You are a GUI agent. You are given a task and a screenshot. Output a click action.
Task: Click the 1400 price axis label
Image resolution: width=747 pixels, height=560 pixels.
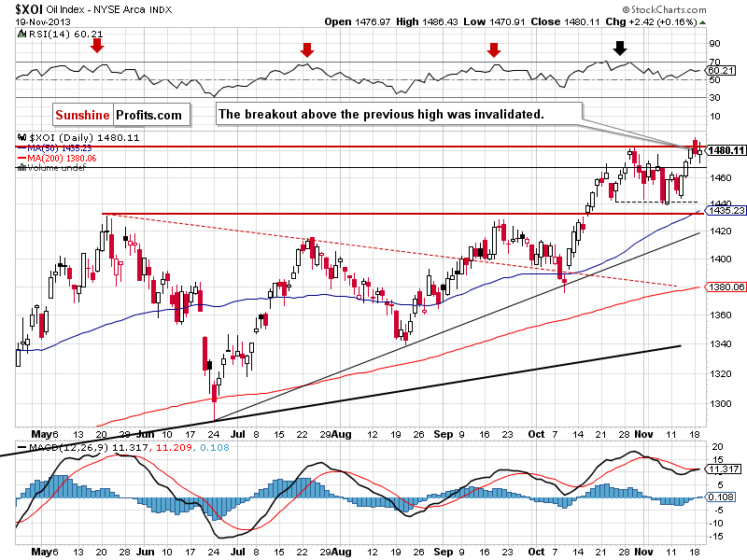click(720, 259)
